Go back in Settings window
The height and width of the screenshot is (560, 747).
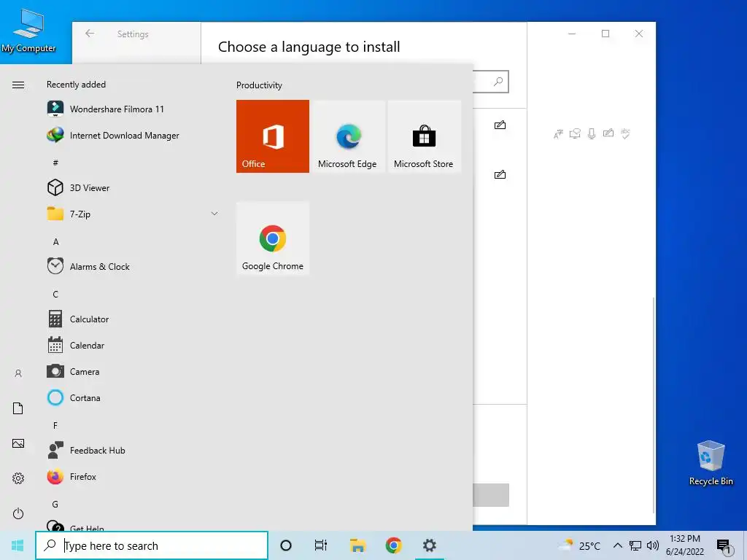(x=90, y=34)
